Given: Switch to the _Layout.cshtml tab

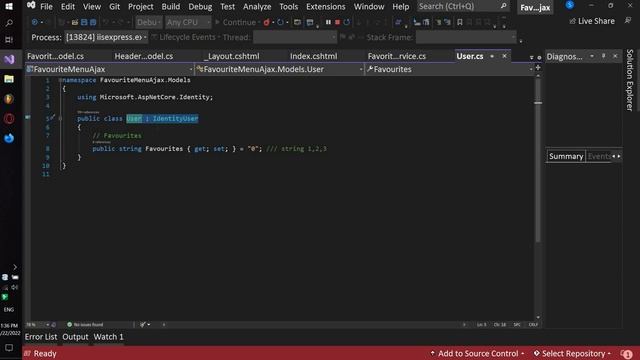Looking at the screenshot, I should tap(232, 56).
